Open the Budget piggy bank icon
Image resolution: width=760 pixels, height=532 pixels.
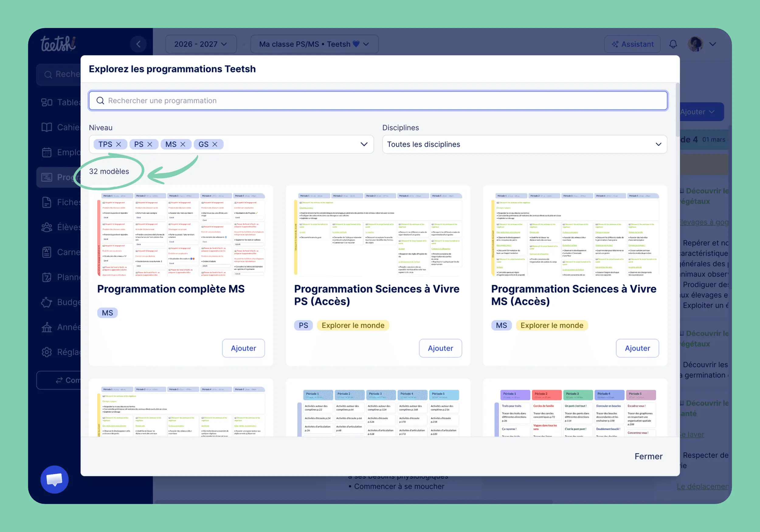pos(47,302)
